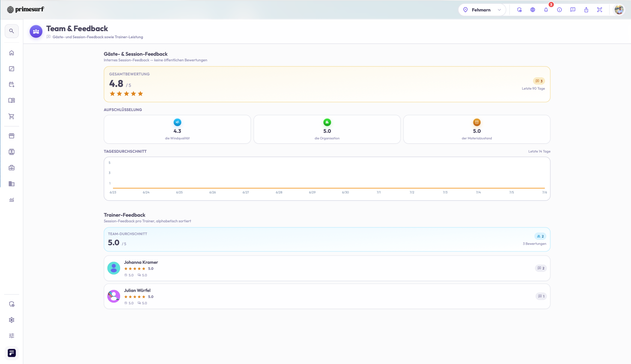Image resolution: width=631 pixels, height=364 pixels.
Task: Open notifications bell with badge 3
Action: click(x=546, y=10)
